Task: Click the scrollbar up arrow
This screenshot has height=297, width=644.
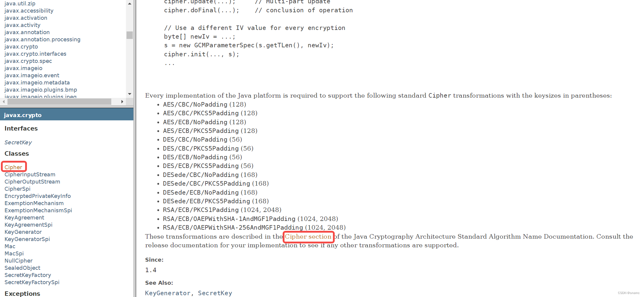Action: pyautogui.click(x=130, y=3)
